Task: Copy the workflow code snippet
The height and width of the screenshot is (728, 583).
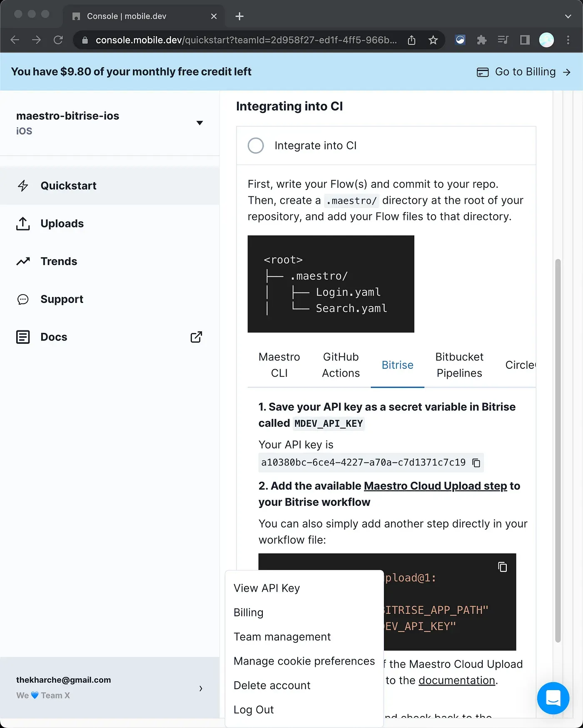Action: coord(502,567)
